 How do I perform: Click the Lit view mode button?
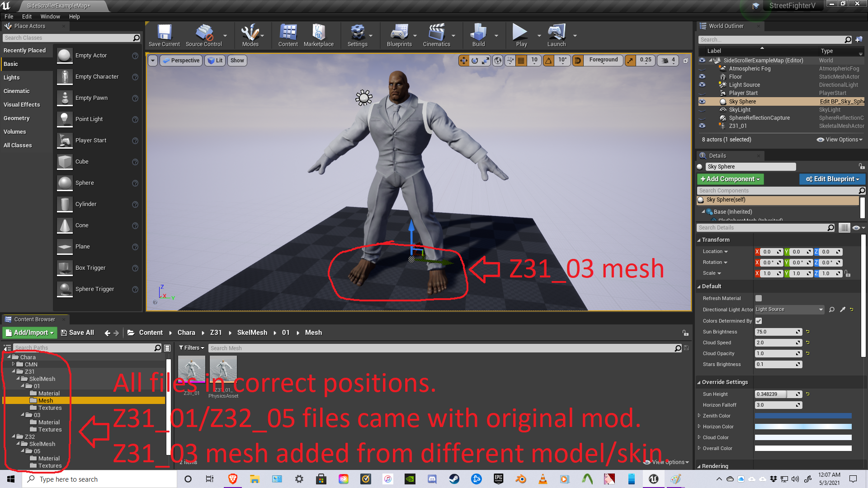pyautogui.click(x=215, y=61)
